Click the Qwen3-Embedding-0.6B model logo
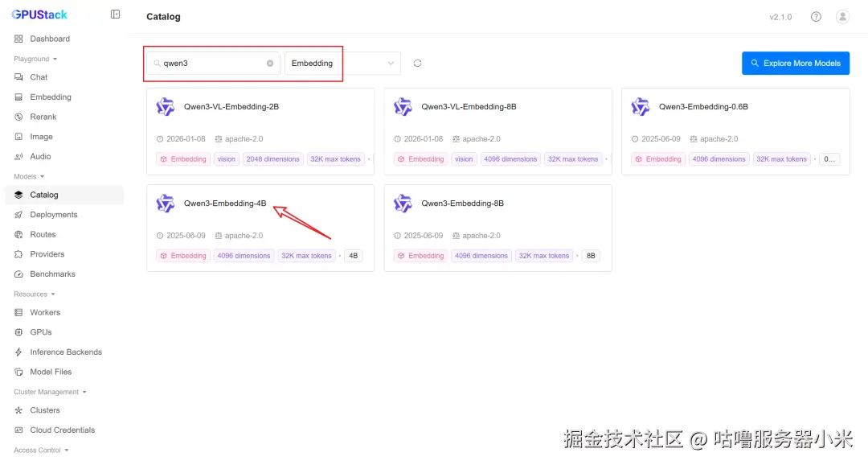 coord(640,106)
